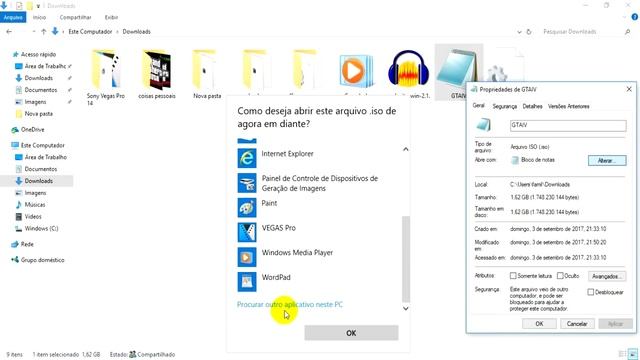The width and height of the screenshot is (640, 360).
Task: Switch to Detalhes tab in Propriedades
Action: tap(532, 106)
